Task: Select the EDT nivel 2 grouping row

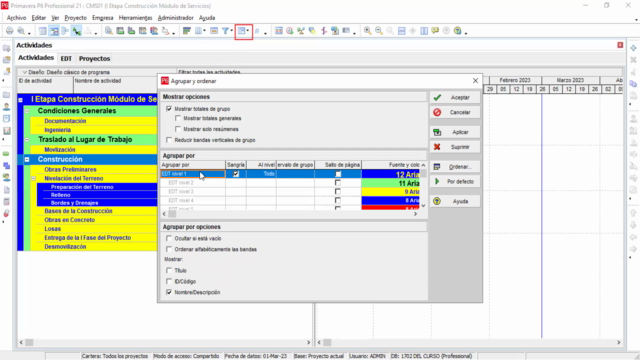Action: click(x=192, y=183)
